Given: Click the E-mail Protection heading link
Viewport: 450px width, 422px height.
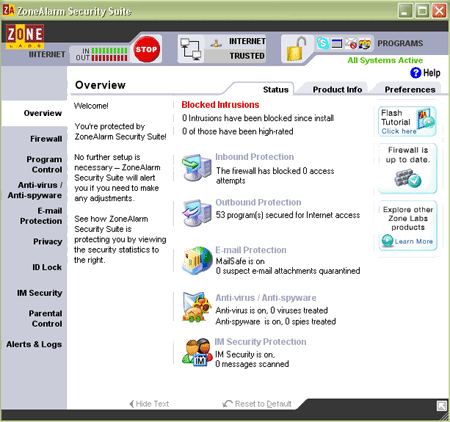Looking at the screenshot, I should click(251, 250).
